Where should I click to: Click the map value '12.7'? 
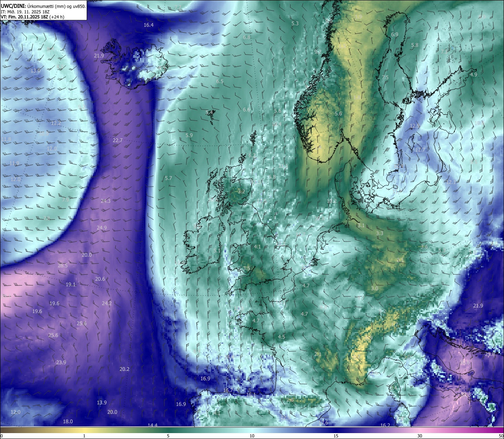420,150
